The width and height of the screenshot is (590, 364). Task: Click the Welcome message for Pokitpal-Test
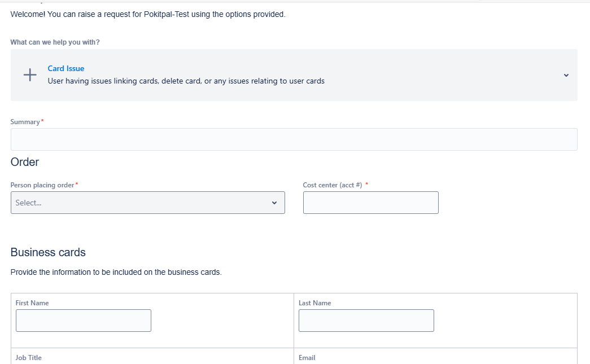point(148,14)
